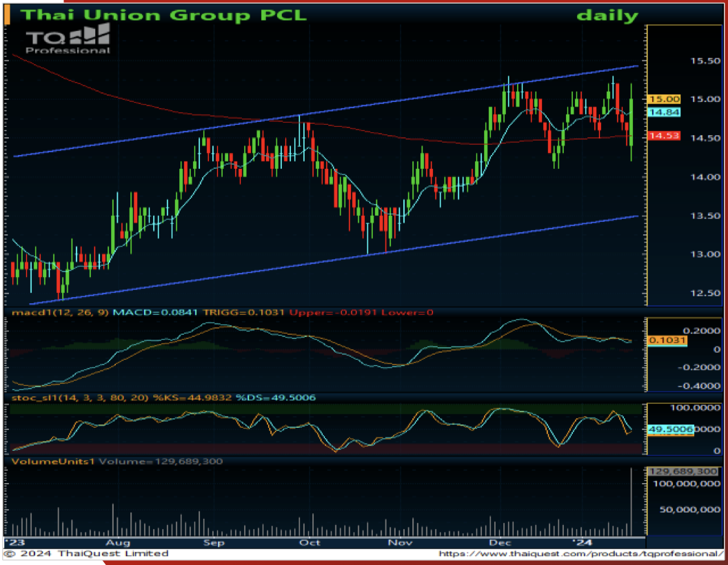Screen dimensions: 728x565
Task: Click the red 14.53 price tag
Action: pos(664,136)
